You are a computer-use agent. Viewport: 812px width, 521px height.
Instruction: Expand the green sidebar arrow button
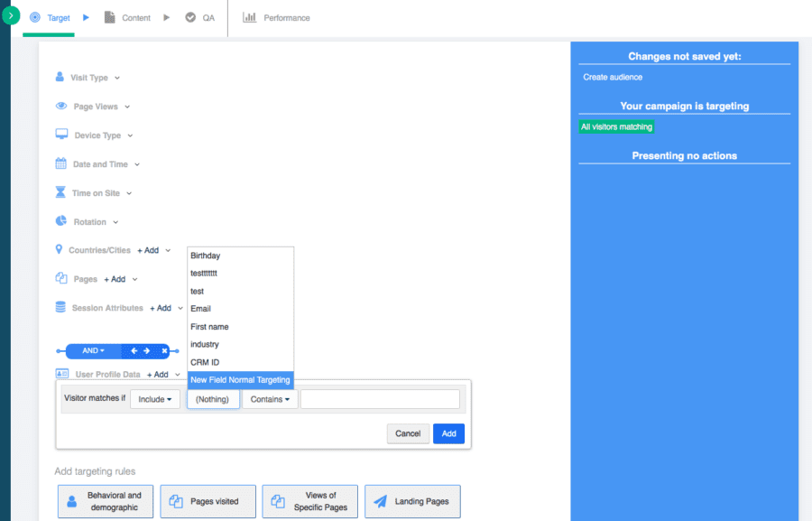click(11, 16)
